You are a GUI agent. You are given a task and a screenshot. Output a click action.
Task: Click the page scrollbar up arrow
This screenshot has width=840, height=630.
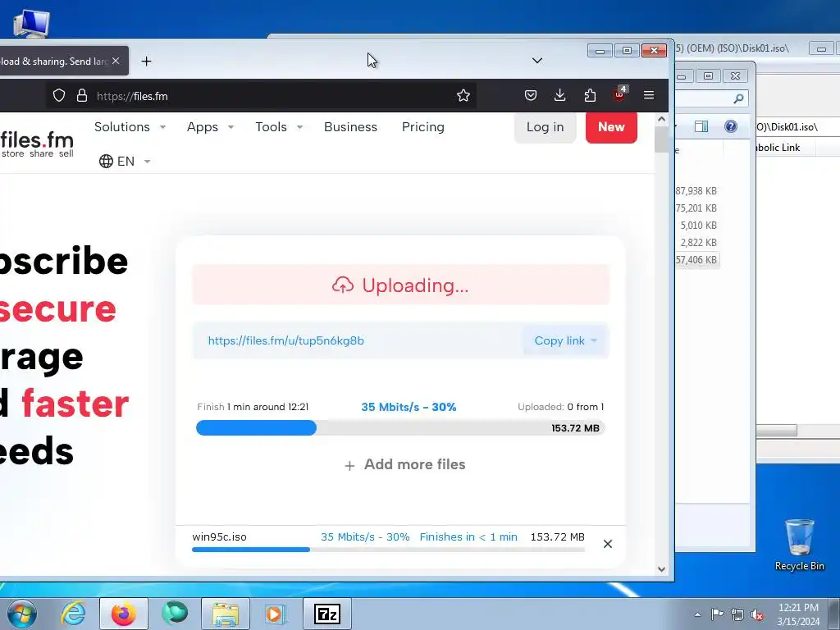[x=662, y=120]
